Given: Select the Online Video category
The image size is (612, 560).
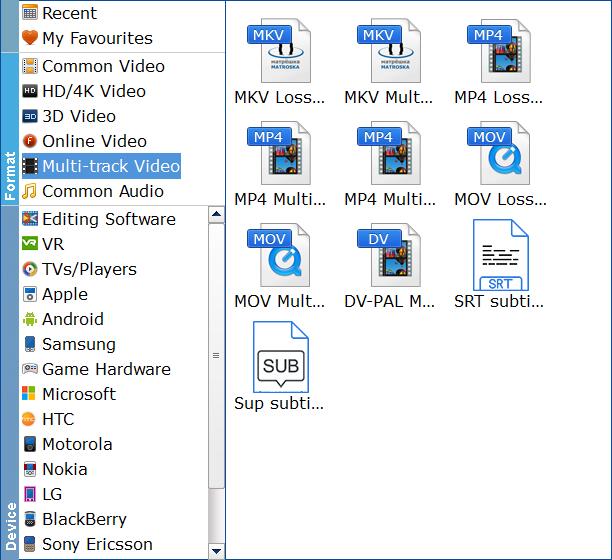Looking at the screenshot, I should (x=84, y=141).
